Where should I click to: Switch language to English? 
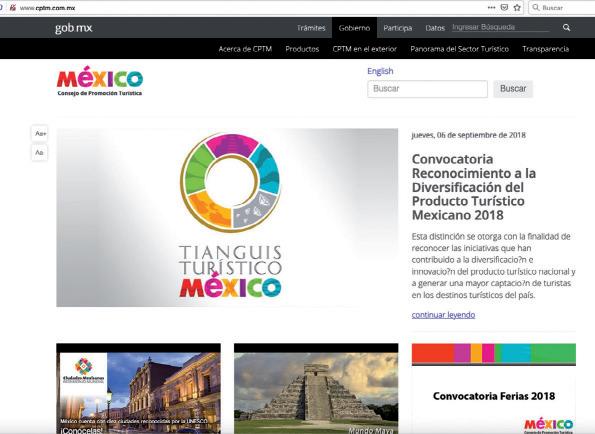click(x=380, y=71)
